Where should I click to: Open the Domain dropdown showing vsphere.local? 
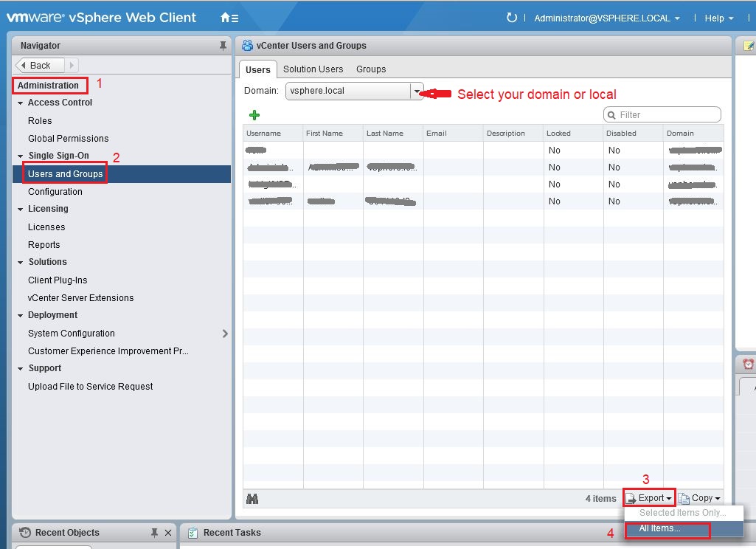point(417,91)
